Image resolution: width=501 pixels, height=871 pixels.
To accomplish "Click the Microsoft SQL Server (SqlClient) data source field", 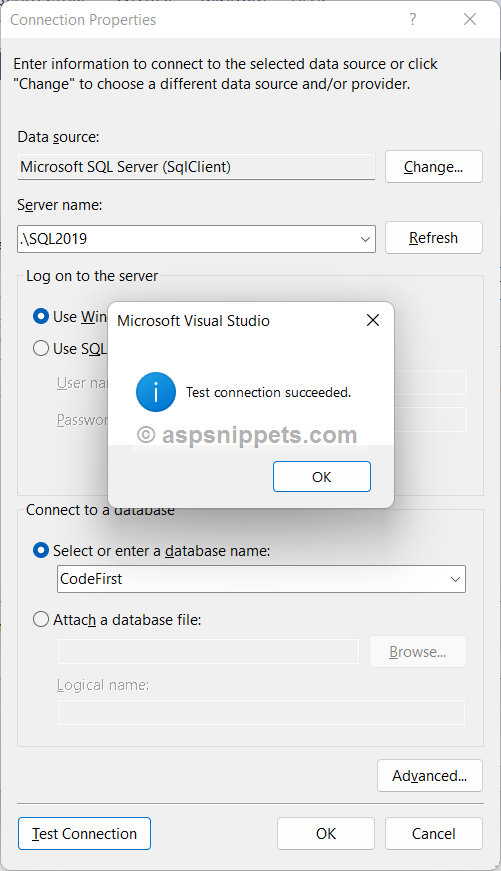I will coord(197,167).
